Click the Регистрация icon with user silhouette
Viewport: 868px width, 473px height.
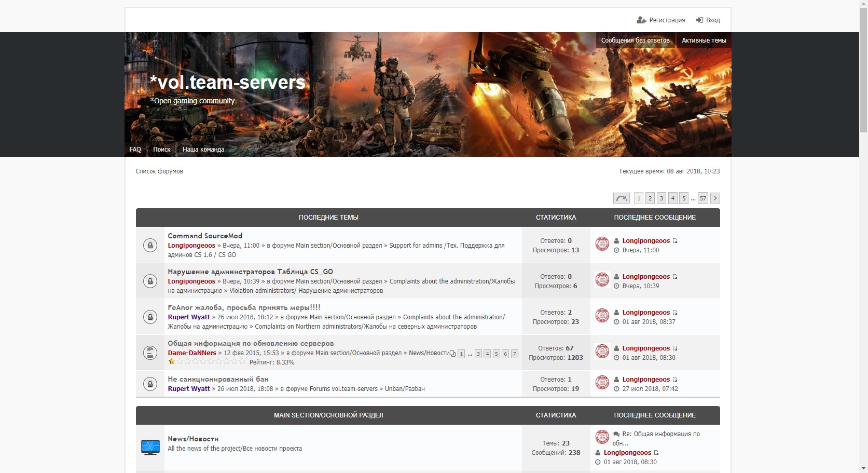641,20
